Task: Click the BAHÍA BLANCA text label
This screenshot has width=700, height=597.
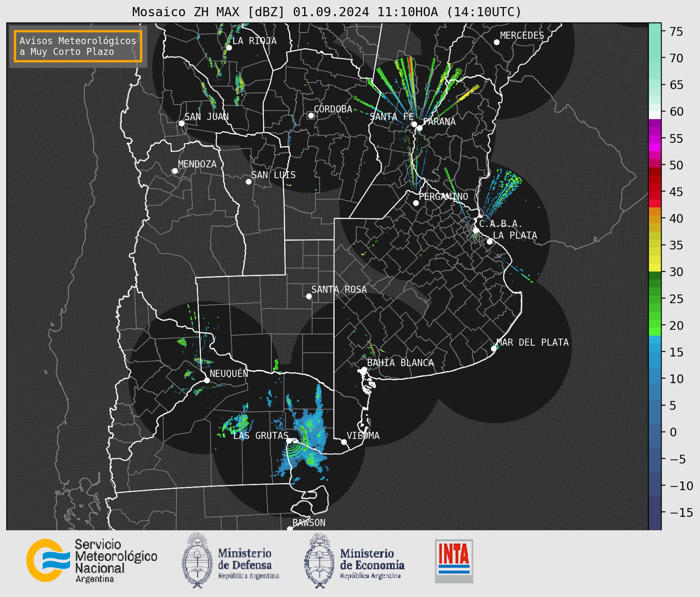Action: pos(400,363)
